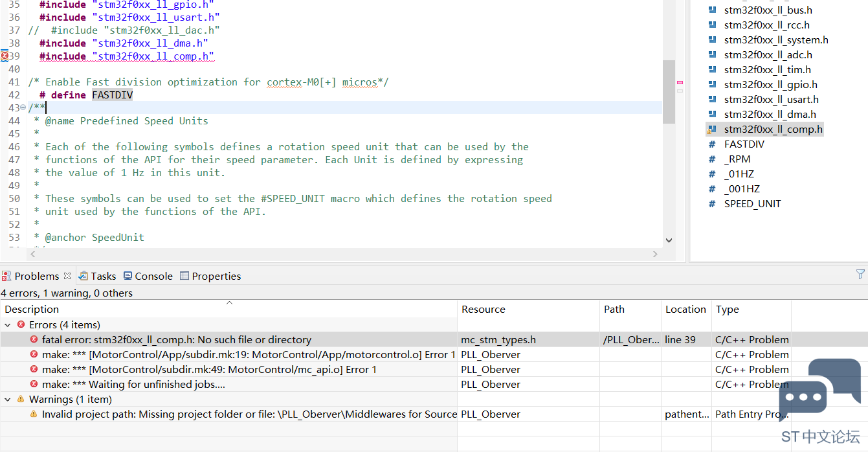Click the warning icon of Warnings group

pos(21,400)
